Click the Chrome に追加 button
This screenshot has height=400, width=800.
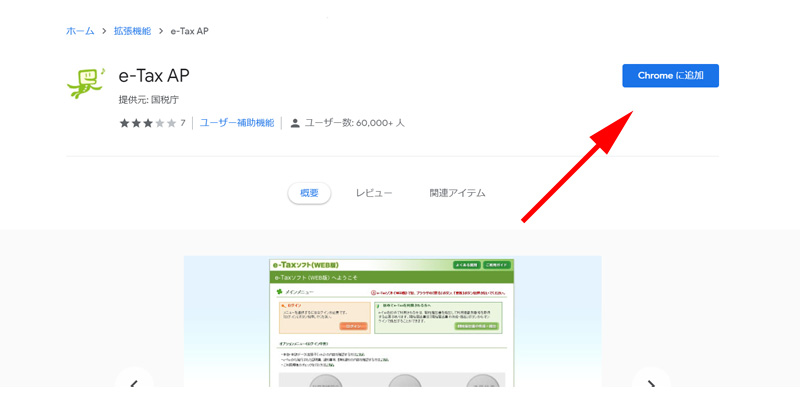click(670, 76)
